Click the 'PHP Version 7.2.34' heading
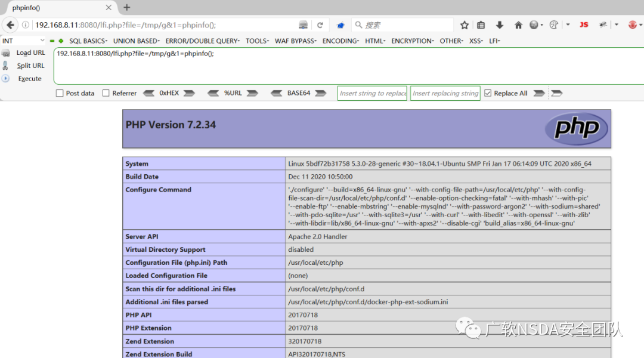The height and width of the screenshot is (358, 644). (171, 125)
